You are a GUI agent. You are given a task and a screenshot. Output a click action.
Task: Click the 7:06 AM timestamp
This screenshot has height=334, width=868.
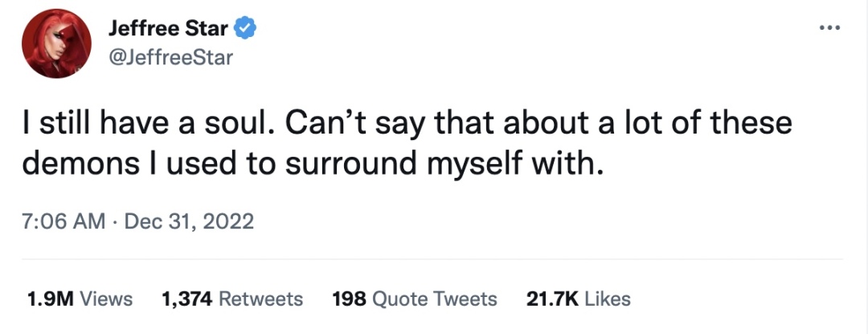(x=63, y=221)
